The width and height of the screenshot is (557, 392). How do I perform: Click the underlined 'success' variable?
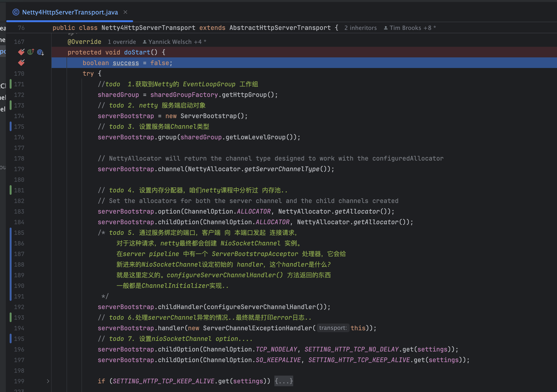coord(126,63)
